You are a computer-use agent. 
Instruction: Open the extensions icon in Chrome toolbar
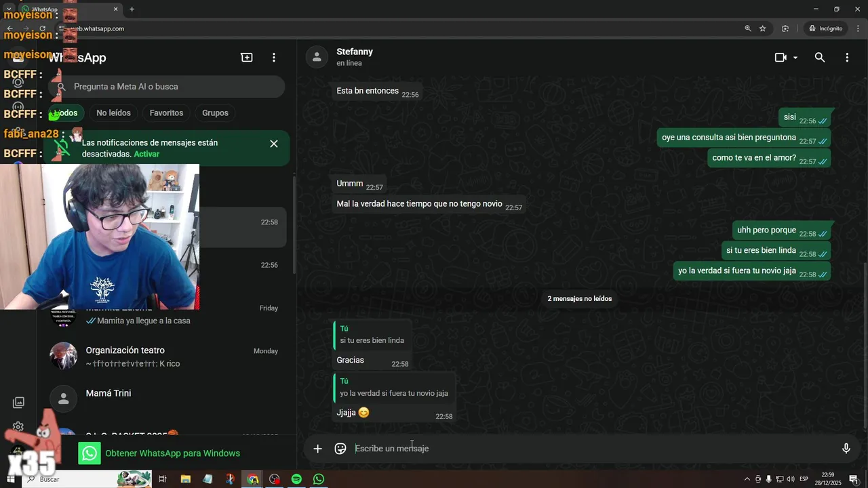[x=785, y=28]
